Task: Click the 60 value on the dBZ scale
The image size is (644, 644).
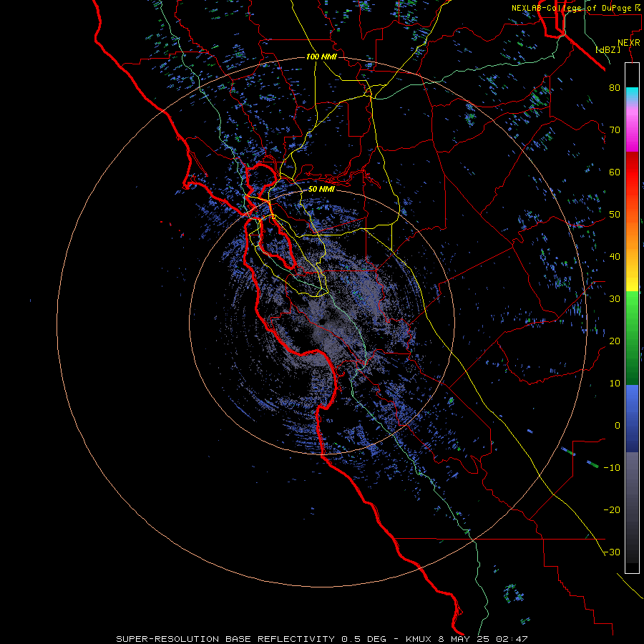Action: tap(615, 172)
